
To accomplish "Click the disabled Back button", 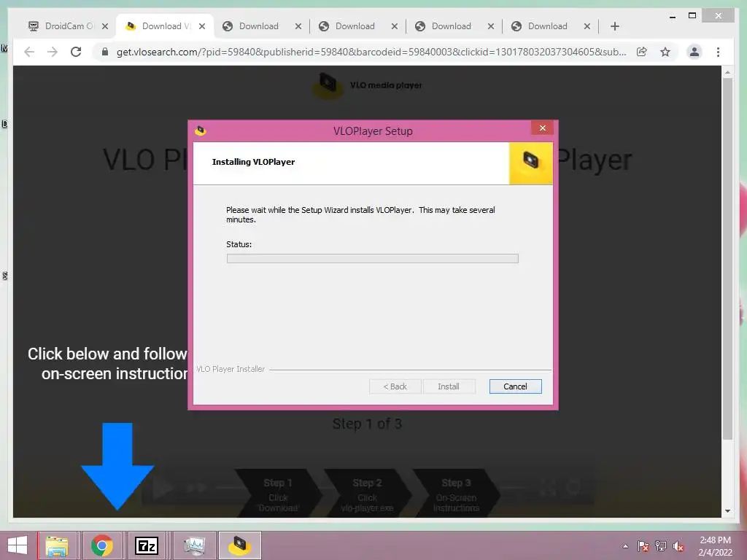I will (395, 386).
